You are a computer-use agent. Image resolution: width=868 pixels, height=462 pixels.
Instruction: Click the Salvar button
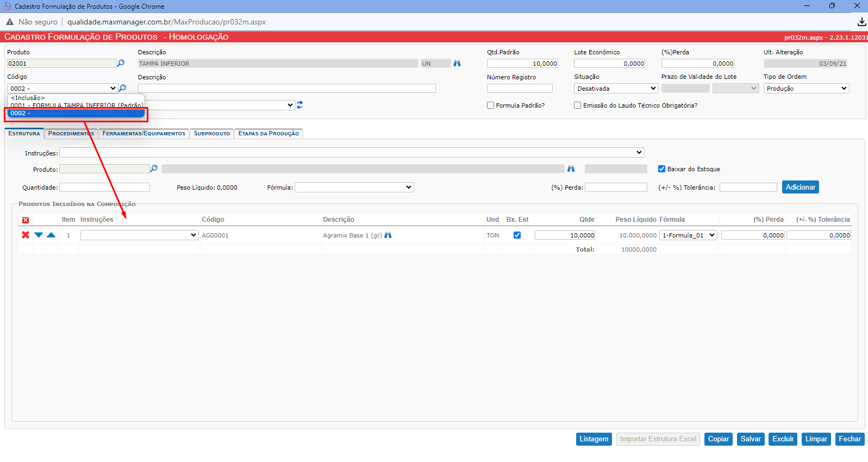coord(751,439)
